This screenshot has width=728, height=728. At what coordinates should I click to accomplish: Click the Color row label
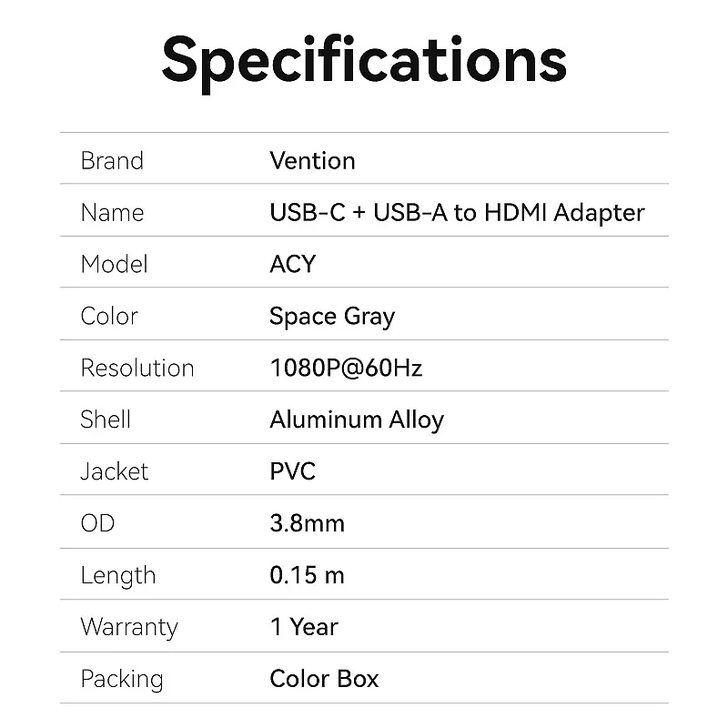pyautogui.click(x=109, y=317)
